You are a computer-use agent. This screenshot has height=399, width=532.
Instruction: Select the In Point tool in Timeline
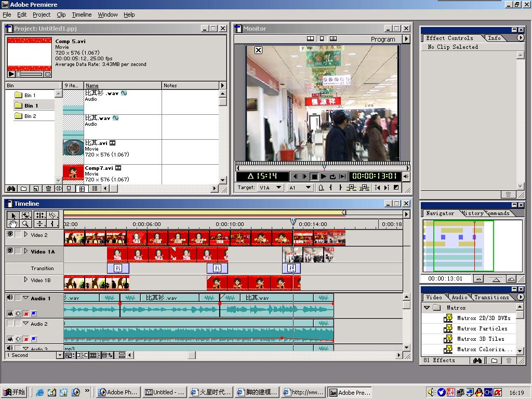pyautogui.click(x=52, y=223)
